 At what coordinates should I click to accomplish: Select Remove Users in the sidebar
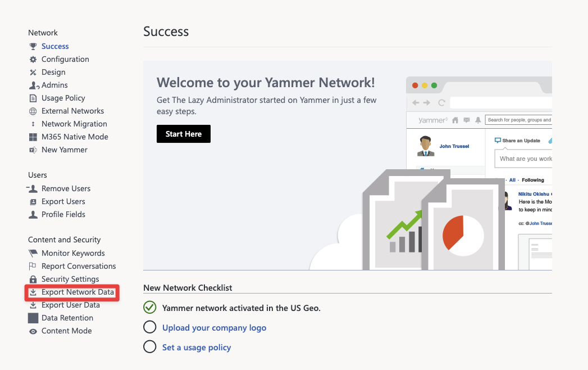pyautogui.click(x=66, y=188)
